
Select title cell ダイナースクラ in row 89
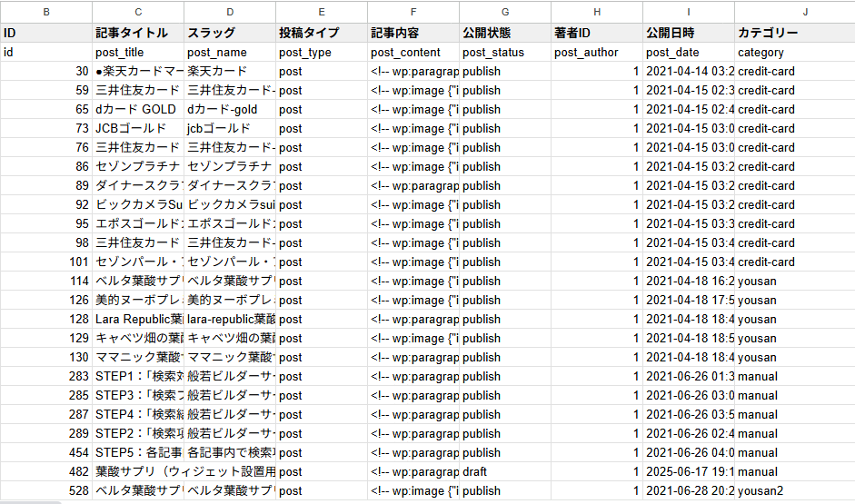coord(138,186)
